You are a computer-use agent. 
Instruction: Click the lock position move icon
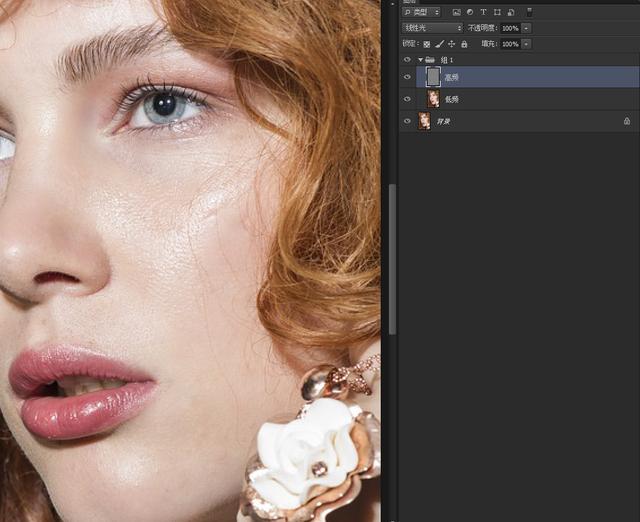(x=451, y=44)
